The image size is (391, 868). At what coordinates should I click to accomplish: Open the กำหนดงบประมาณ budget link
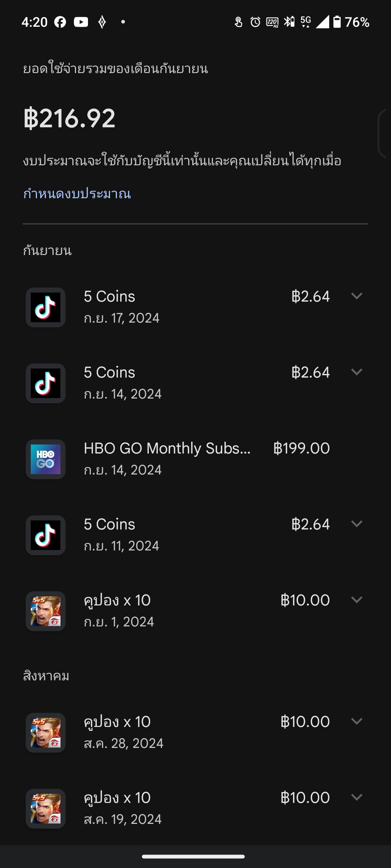tap(77, 194)
